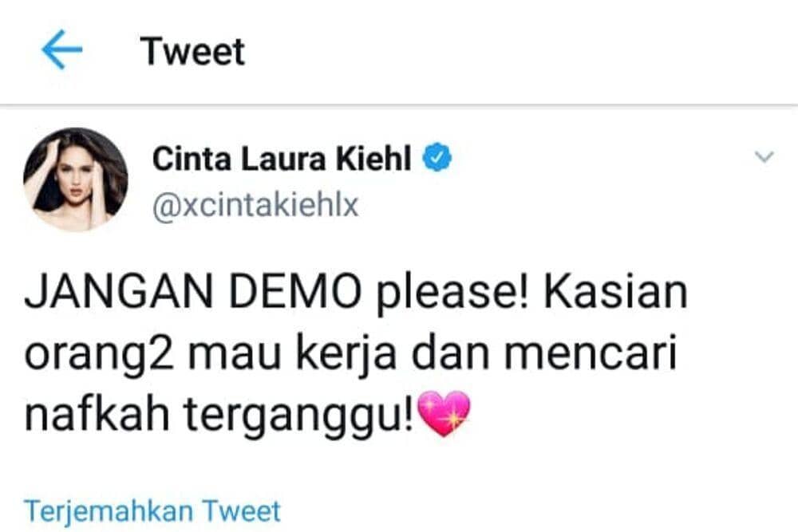Click the word nafkah in the tweet
This screenshot has width=798, height=532.
tap(97, 413)
